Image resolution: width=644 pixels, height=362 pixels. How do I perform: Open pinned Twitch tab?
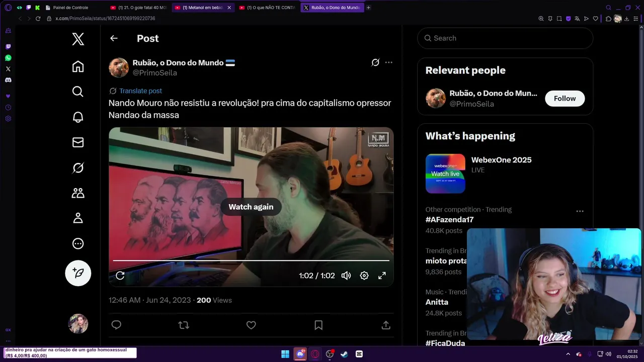click(29, 8)
